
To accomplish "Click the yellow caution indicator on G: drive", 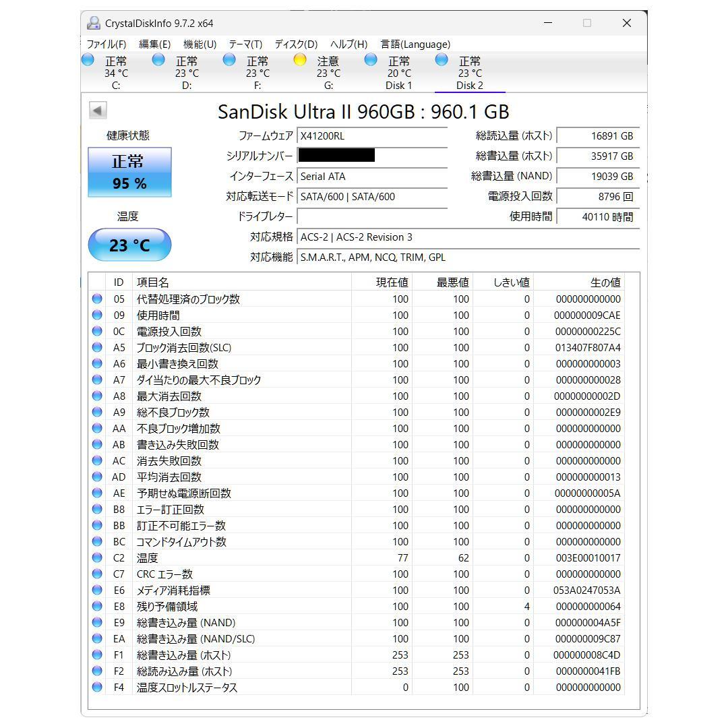I will [x=300, y=59].
